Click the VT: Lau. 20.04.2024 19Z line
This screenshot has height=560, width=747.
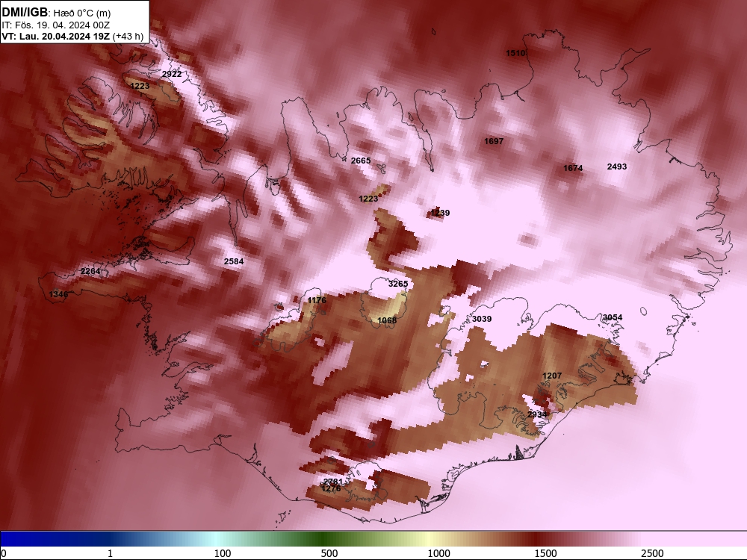tap(72, 36)
